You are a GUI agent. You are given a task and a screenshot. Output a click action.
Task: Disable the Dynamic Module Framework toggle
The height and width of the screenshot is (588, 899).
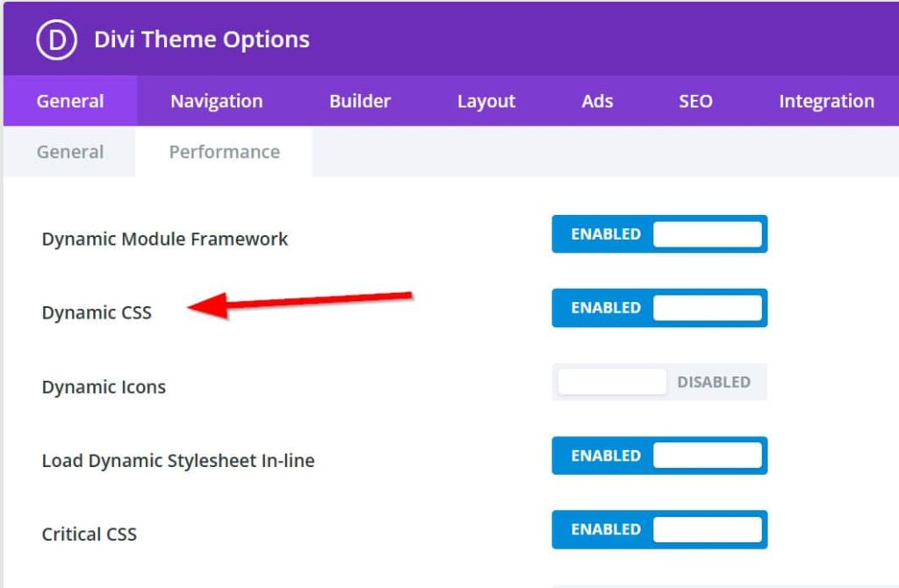[659, 234]
